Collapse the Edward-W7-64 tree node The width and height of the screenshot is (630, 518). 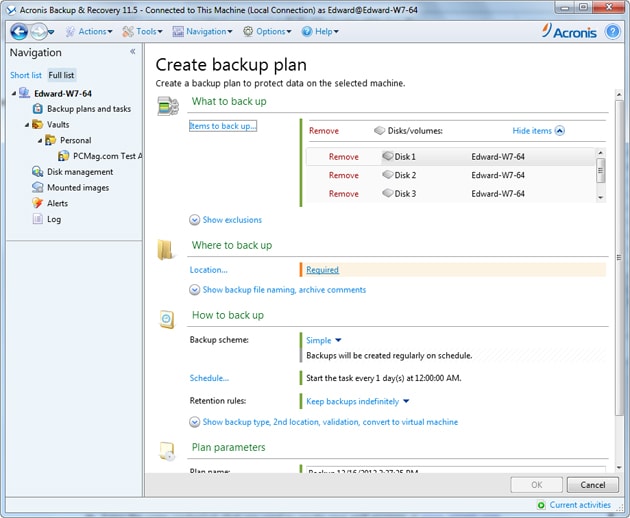coord(14,93)
